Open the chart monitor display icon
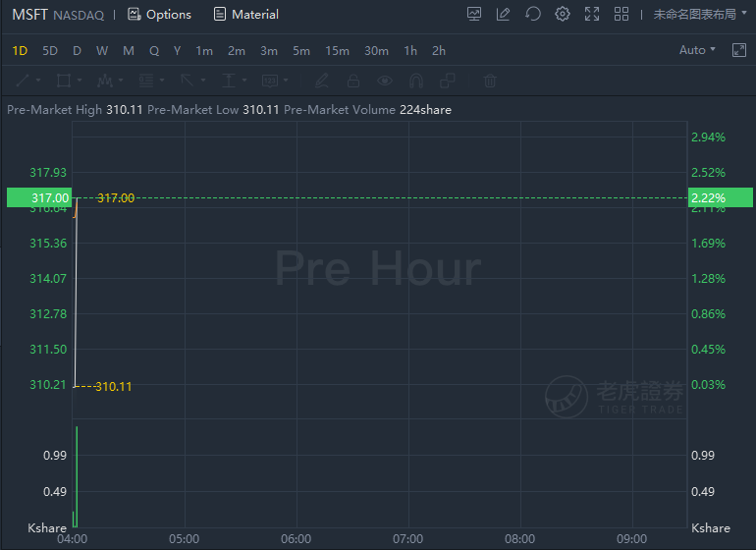 point(474,14)
